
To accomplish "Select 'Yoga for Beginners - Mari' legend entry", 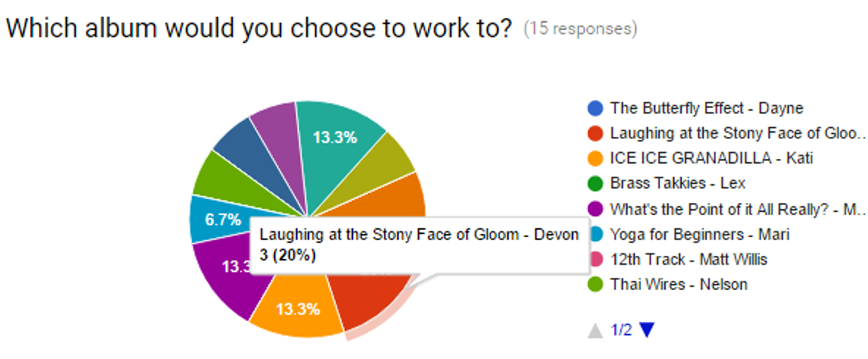I will tap(699, 235).
